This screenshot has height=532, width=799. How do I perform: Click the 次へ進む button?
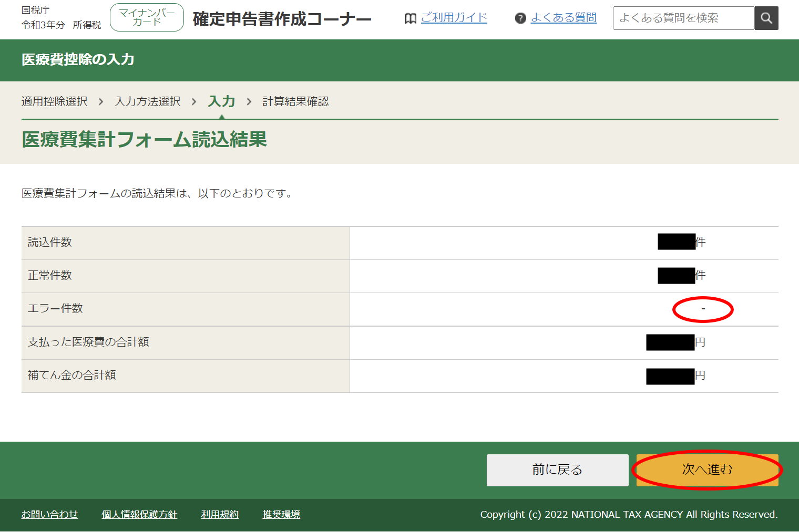point(707,470)
